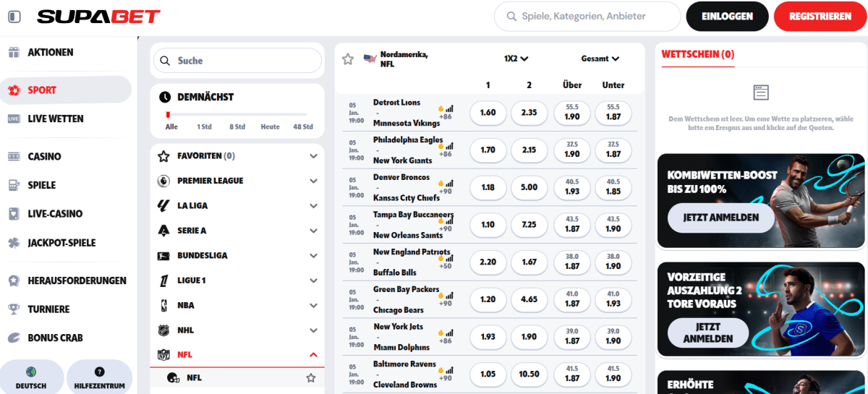Select Buffalo Bills odds 1.67
Image resolution: width=868 pixels, height=394 pixels.
click(x=529, y=262)
